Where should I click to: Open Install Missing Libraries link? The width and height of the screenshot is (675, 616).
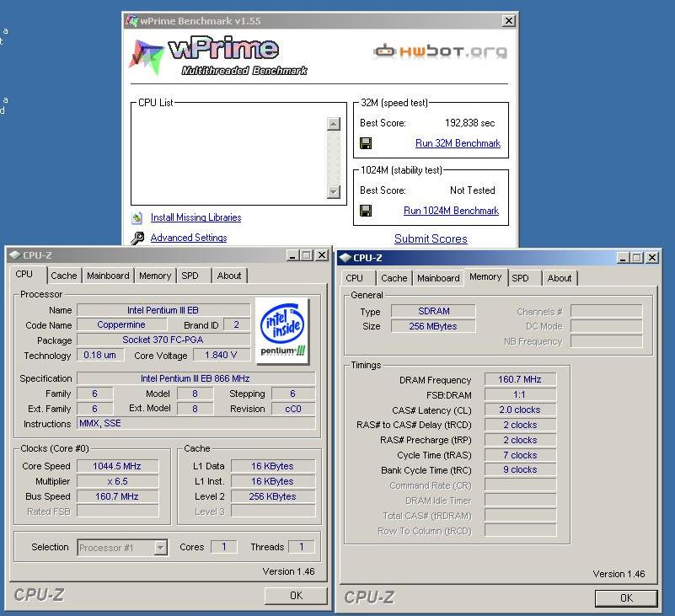click(196, 217)
